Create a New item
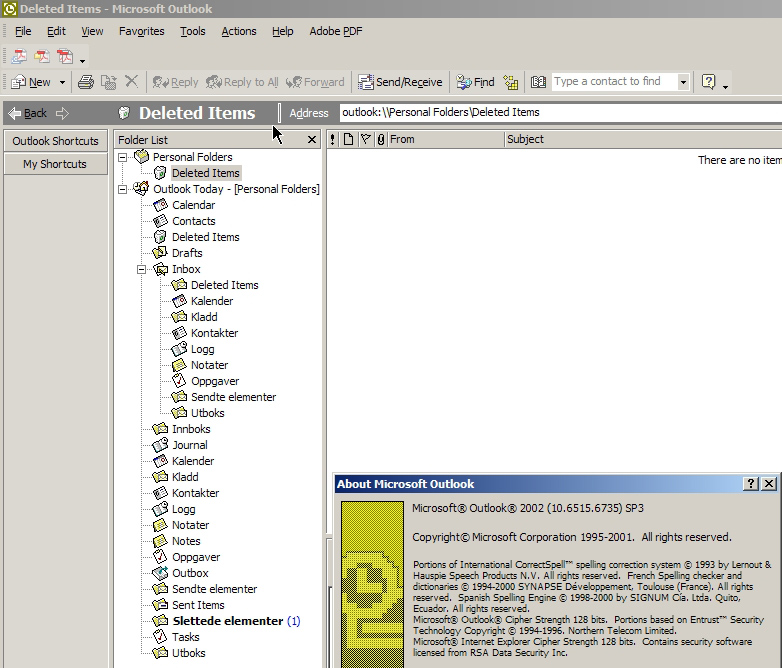Viewport: 782px width, 668px height. click(30, 82)
